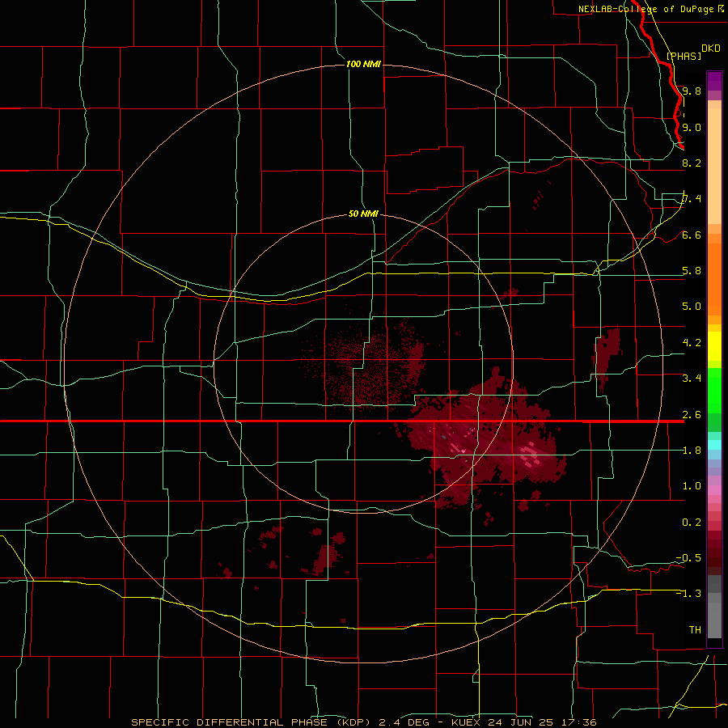This screenshot has height=728, width=728.
Task: Click the purple band on the color bar
Action: (714, 81)
